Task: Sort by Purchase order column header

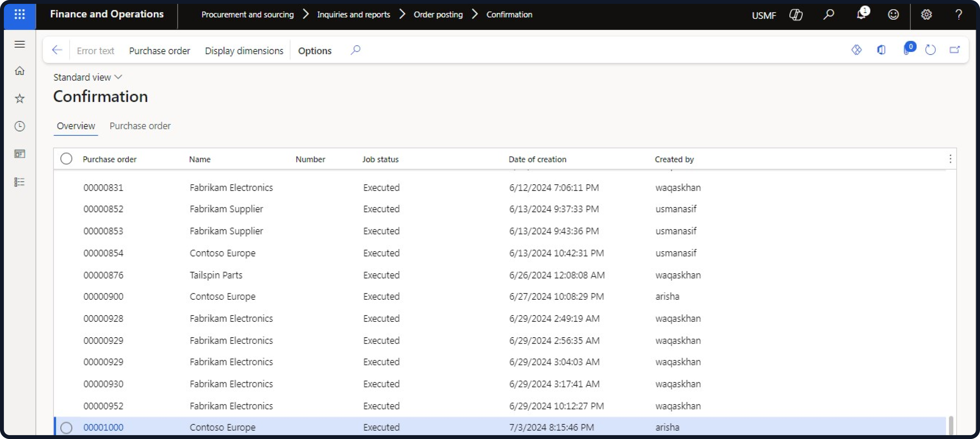Action: click(x=109, y=159)
